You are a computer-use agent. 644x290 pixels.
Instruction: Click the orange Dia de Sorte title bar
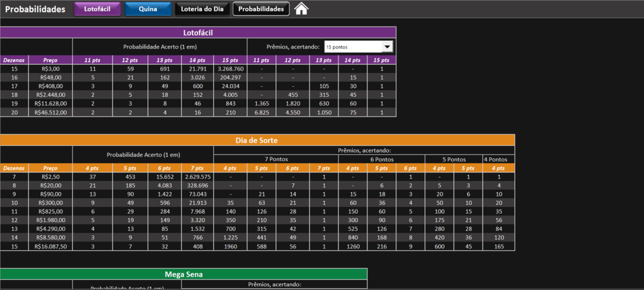click(257, 140)
